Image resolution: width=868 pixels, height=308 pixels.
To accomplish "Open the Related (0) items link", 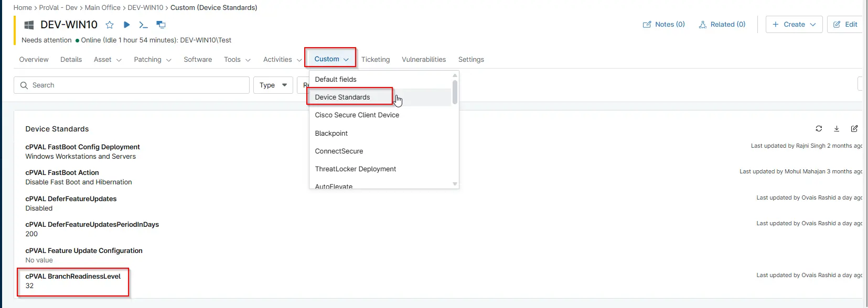I will [722, 24].
